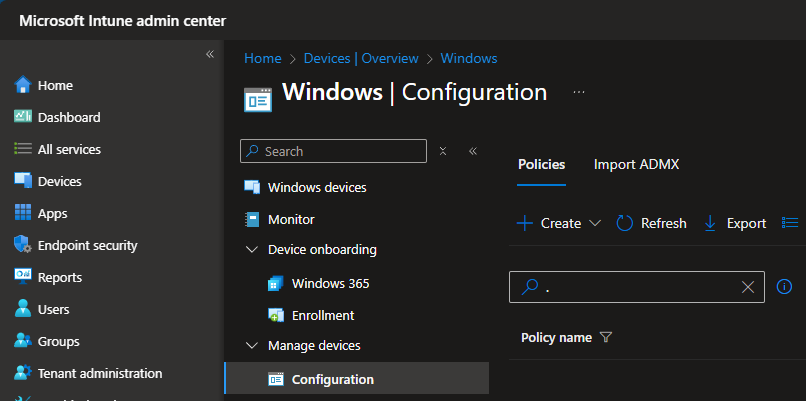
Task: Click the Microsoft Intune admin center title
Action: (122, 21)
